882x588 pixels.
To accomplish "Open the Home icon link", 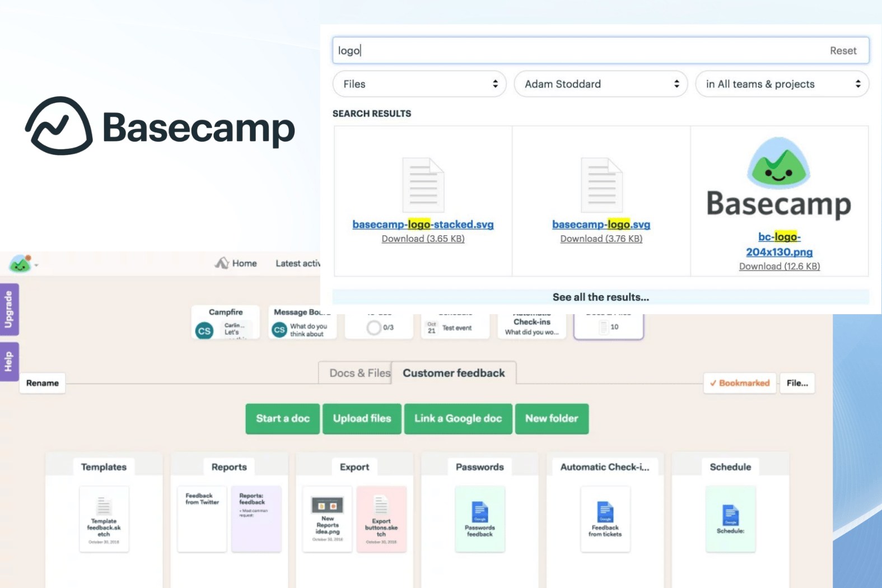I will pyautogui.click(x=222, y=263).
